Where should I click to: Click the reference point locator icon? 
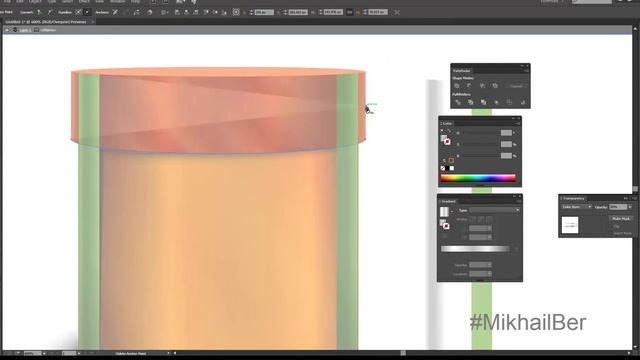(x=236, y=12)
